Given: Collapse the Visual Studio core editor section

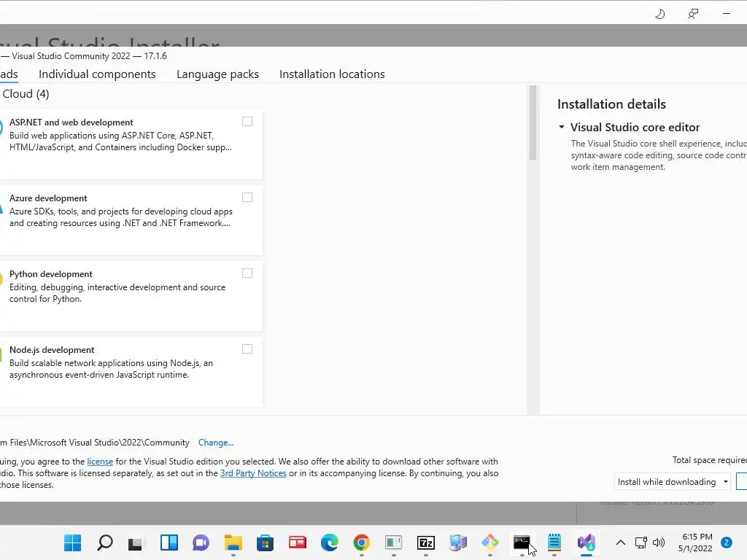Looking at the screenshot, I should click(x=562, y=127).
